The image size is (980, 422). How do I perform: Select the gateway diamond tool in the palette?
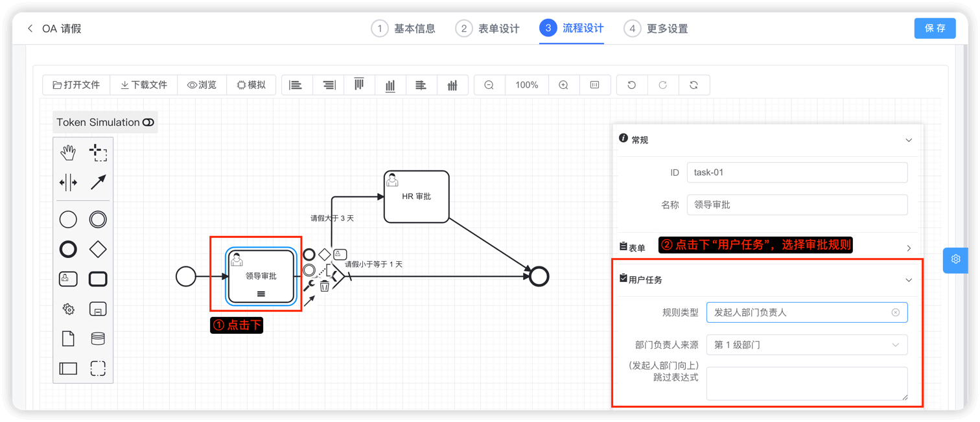[98, 249]
